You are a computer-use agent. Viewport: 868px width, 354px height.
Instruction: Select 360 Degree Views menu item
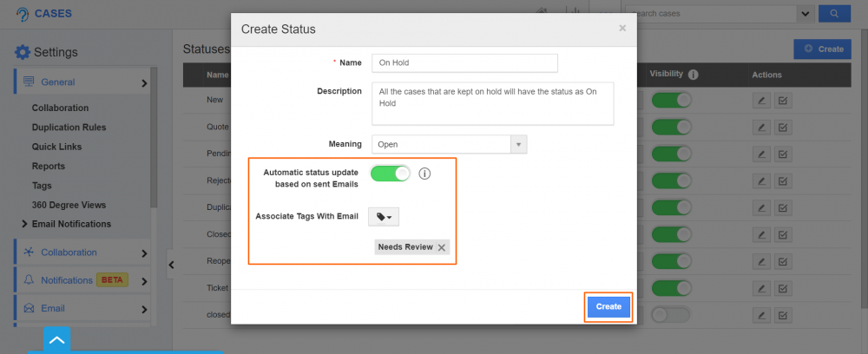tap(69, 205)
